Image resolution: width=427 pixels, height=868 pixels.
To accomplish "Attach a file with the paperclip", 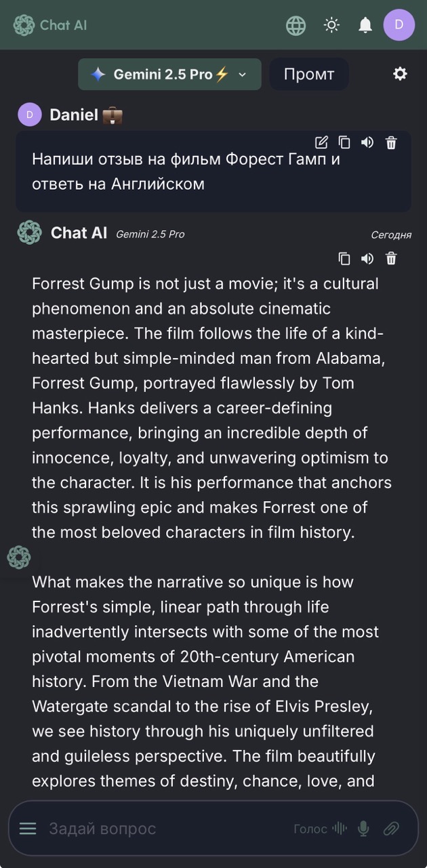I will (x=391, y=829).
